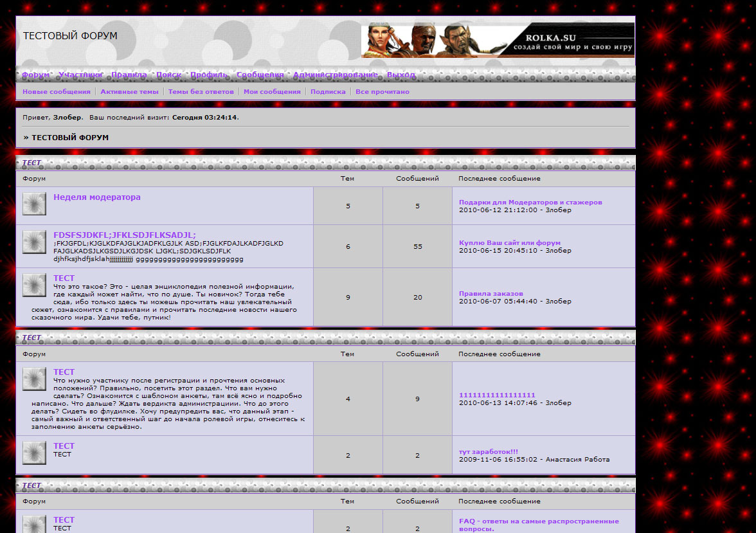Open Администрирование panel link
The image size is (756, 533).
(x=335, y=75)
